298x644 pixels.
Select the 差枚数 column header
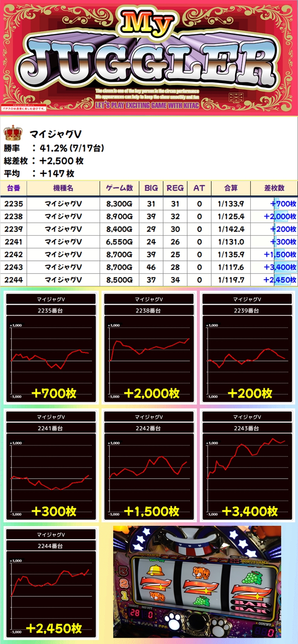[274, 188]
